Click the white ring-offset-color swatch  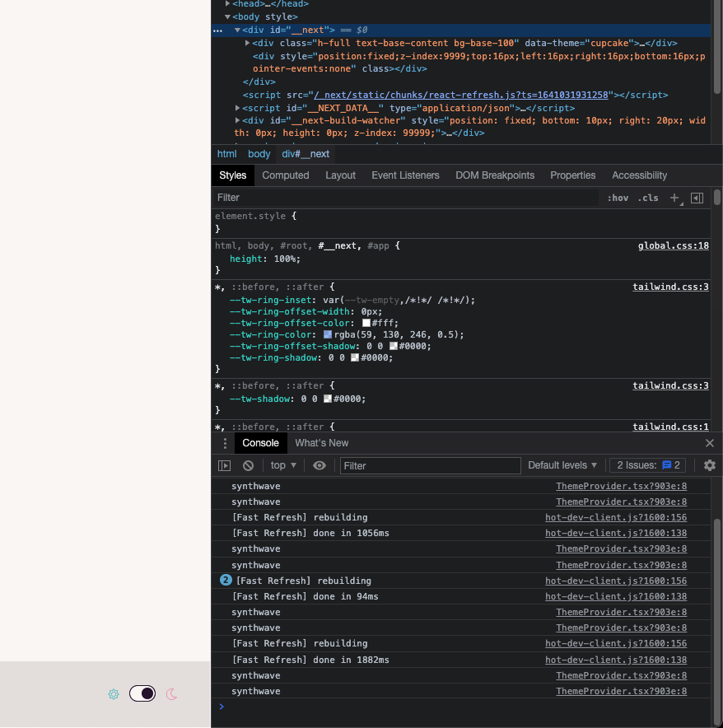(x=366, y=323)
